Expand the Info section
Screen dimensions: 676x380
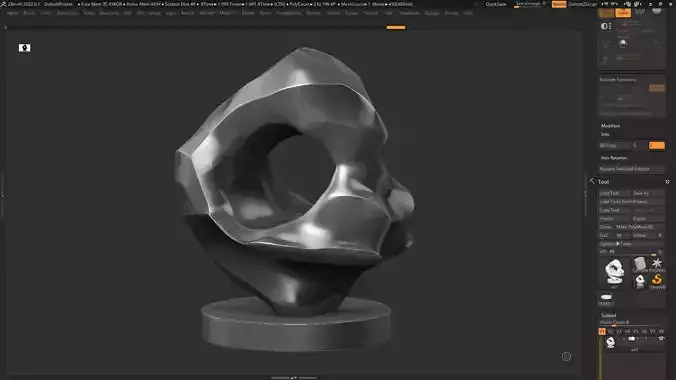[605, 134]
